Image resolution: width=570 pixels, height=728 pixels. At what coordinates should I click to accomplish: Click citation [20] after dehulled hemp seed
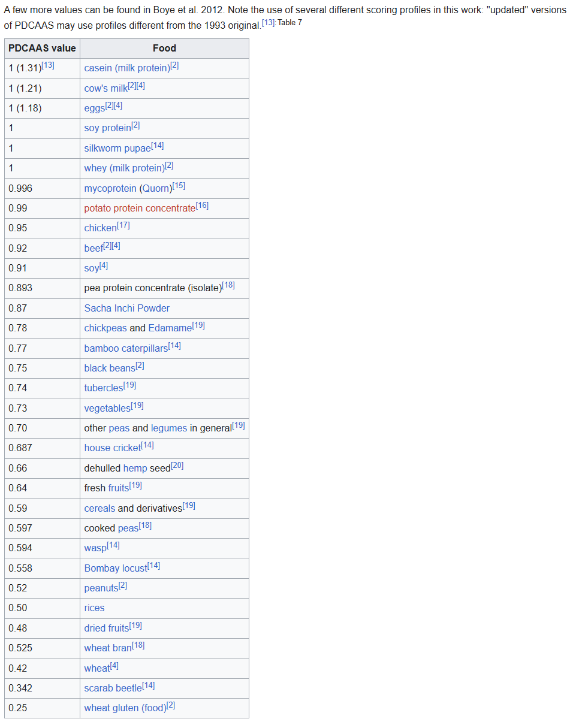tap(177, 466)
